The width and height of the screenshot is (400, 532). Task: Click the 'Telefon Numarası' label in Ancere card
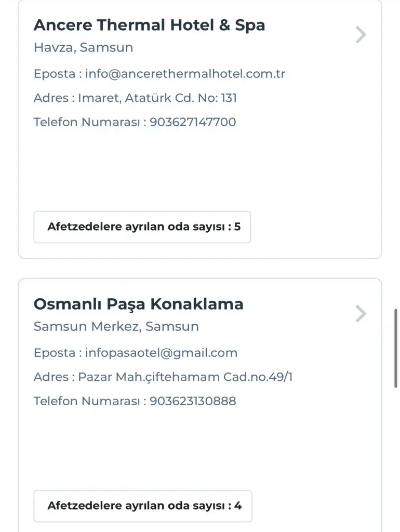[x=86, y=122]
